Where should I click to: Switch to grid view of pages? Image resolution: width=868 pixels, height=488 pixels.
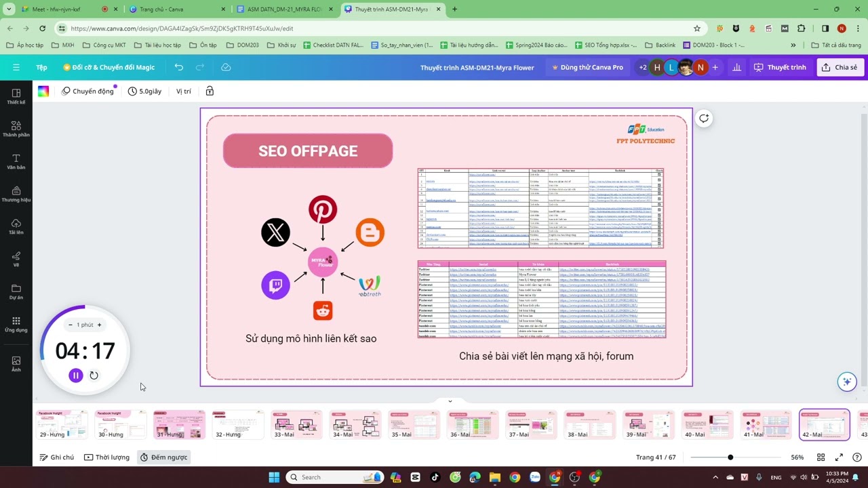pyautogui.click(x=821, y=457)
